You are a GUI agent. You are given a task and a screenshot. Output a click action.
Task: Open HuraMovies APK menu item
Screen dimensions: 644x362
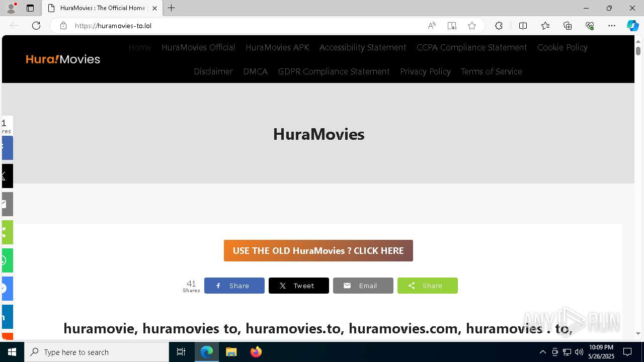(277, 47)
